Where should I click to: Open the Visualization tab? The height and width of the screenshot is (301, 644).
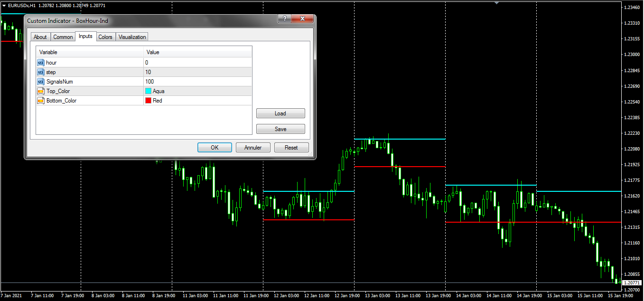(132, 37)
